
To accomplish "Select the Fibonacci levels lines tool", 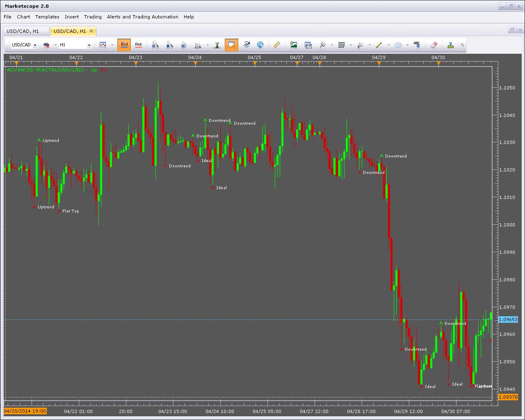I will click(342, 45).
